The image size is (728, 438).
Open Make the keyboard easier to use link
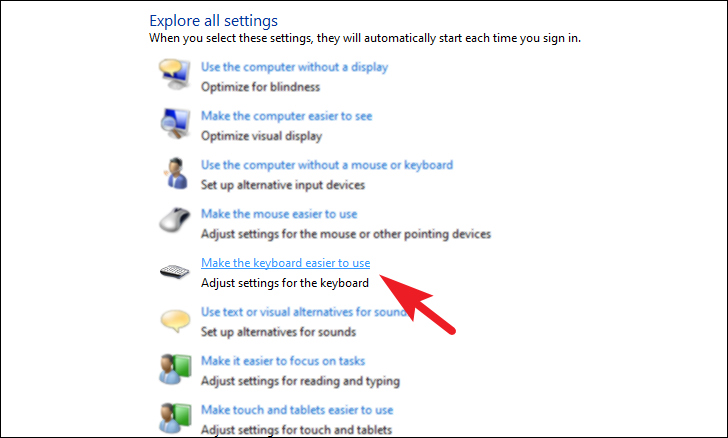coord(286,263)
